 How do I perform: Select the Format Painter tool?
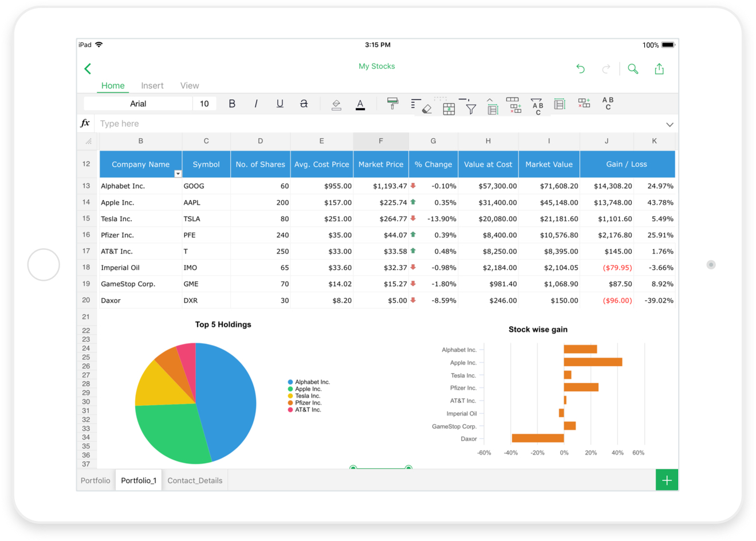point(392,105)
